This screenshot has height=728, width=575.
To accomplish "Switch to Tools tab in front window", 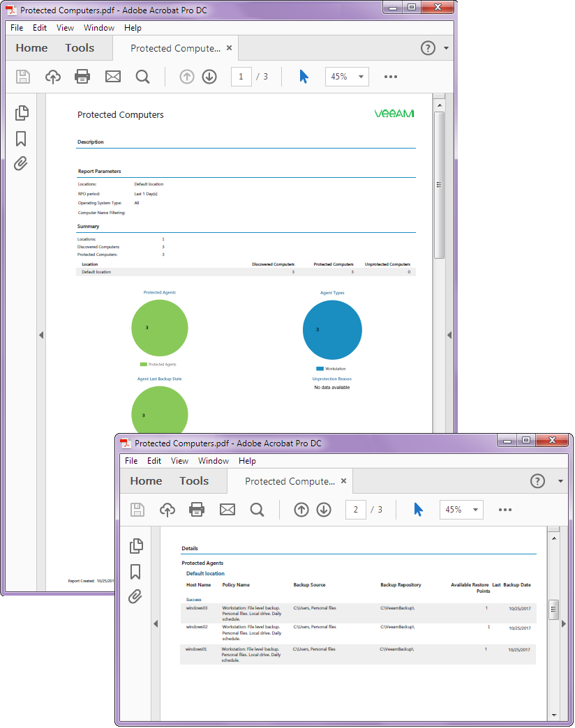I will [194, 481].
